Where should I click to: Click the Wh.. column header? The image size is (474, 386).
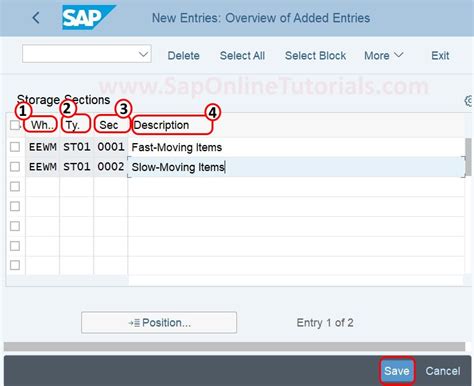click(x=42, y=125)
